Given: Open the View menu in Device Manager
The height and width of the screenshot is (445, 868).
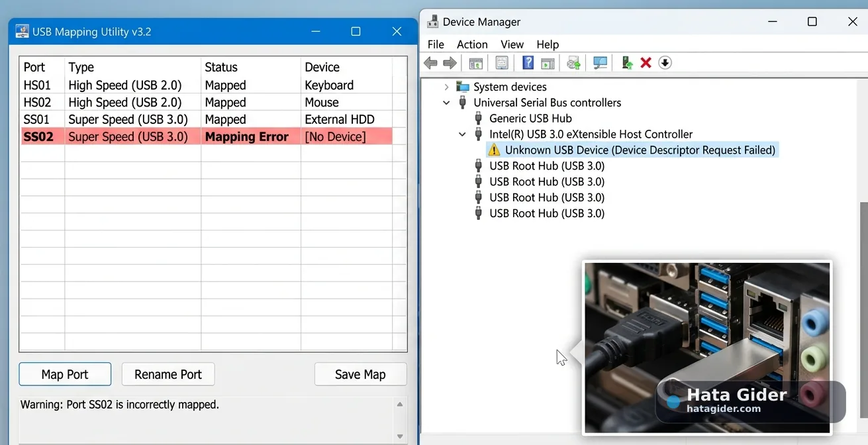Looking at the screenshot, I should pos(512,44).
